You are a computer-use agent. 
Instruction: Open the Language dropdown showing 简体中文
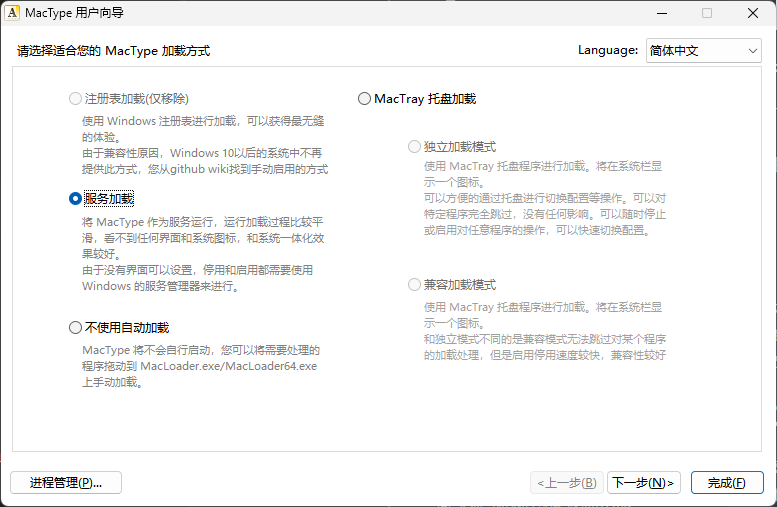click(x=704, y=51)
